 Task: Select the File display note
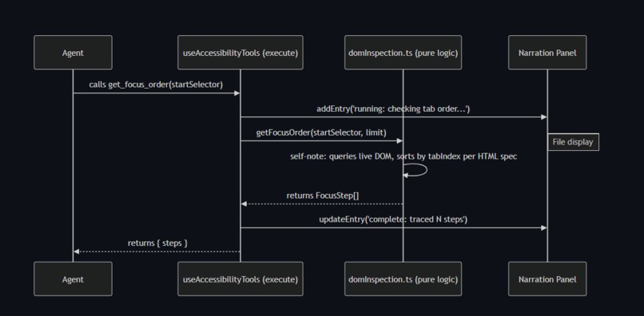click(x=573, y=142)
